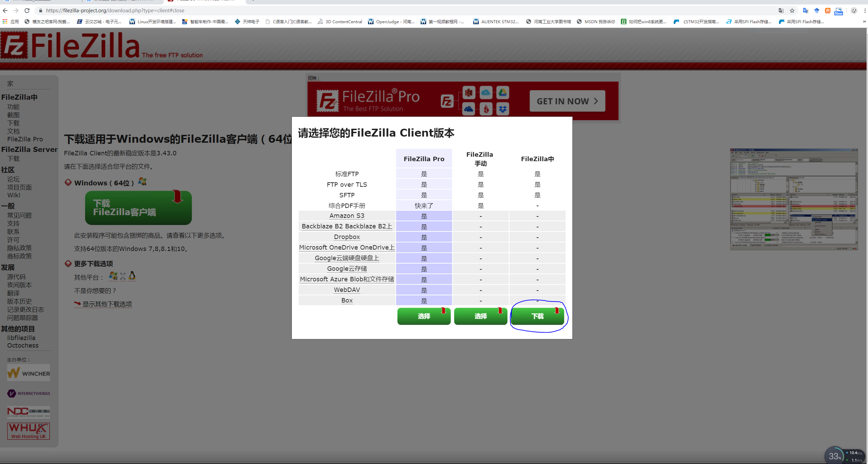868x464 pixels.
Task: Click the translate page icon in address bar
Action: (x=781, y=11)
